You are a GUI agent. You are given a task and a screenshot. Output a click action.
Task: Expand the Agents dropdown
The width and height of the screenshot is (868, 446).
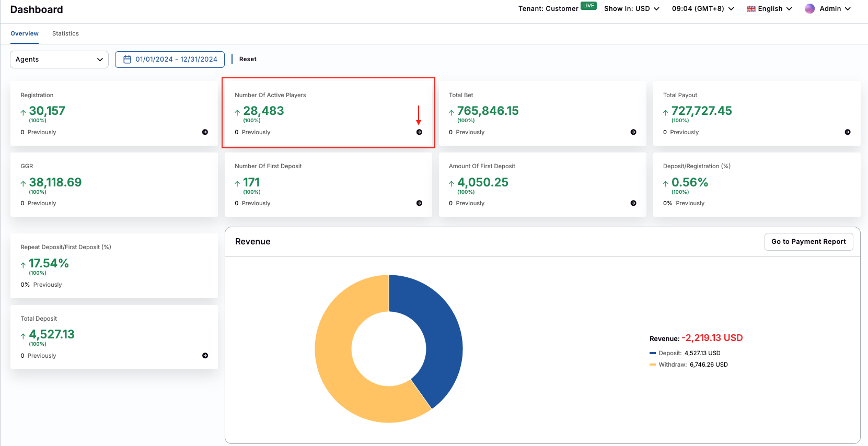click(x=59, y=60)
